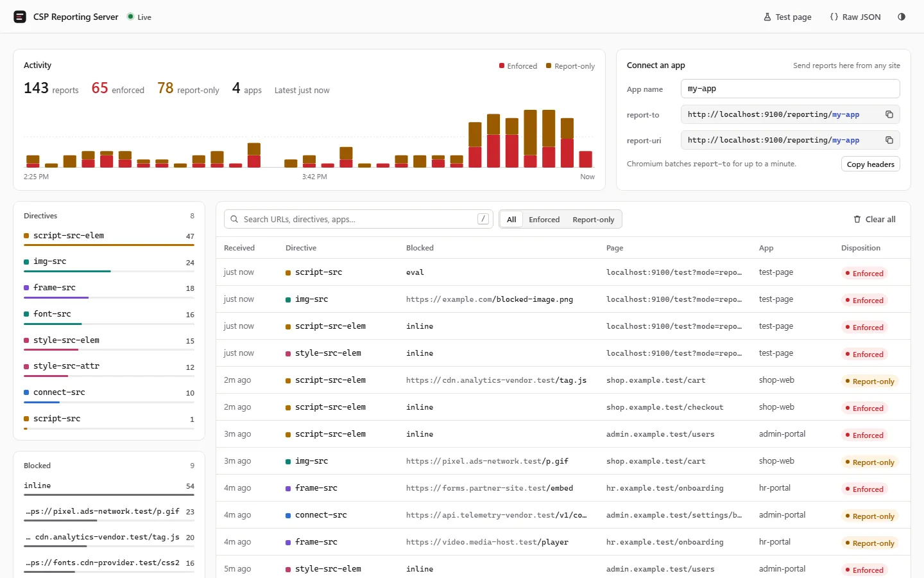Click the report-to endpoint URL field

(x=790, y=114)
